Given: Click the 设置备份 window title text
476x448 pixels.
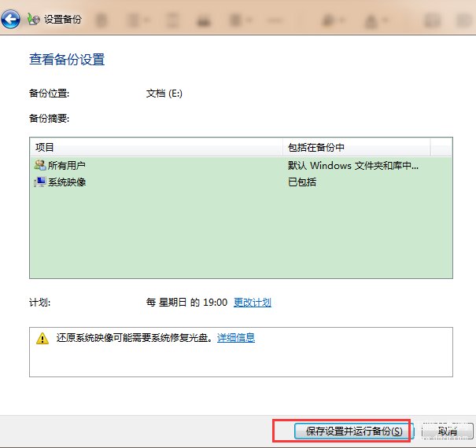Looking at the screenshot, I should pyautogui.click(x=63, y=20).
